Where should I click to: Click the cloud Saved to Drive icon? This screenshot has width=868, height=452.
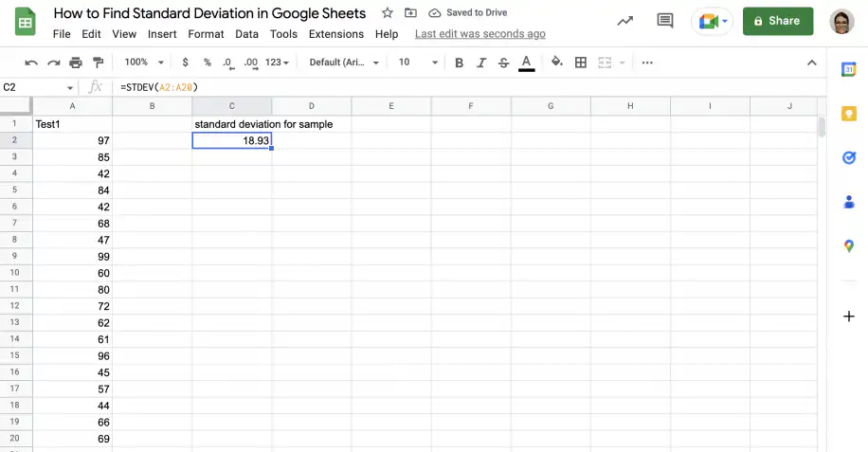[x=435, y=12]
